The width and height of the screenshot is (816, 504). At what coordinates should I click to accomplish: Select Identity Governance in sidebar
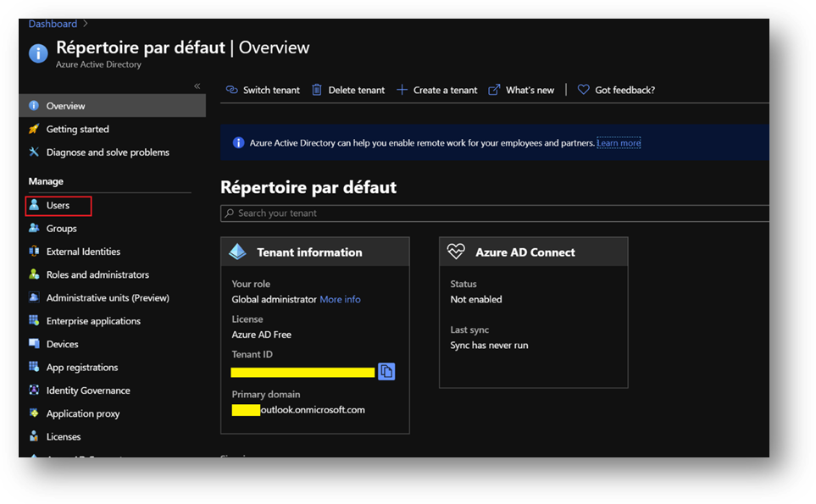pyautogui.click(x=88, y=390)
